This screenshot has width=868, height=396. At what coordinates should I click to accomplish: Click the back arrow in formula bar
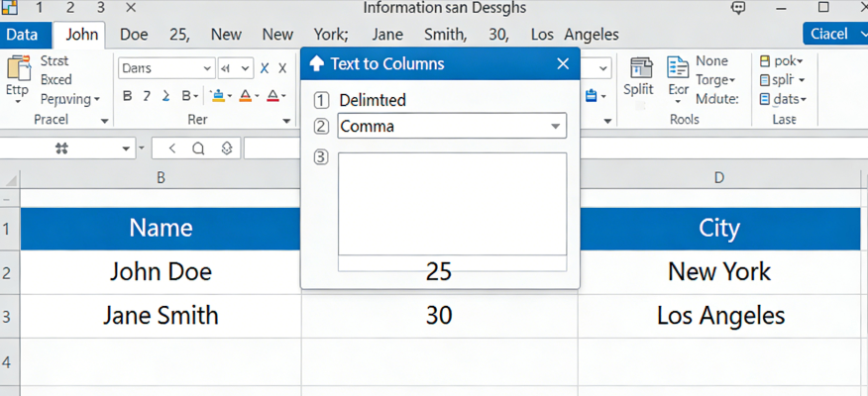coord(172,148)
